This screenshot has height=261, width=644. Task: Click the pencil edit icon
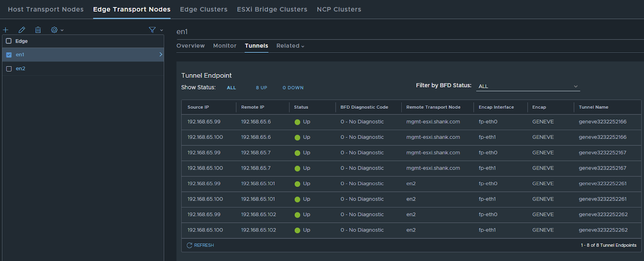click(22, 30)
